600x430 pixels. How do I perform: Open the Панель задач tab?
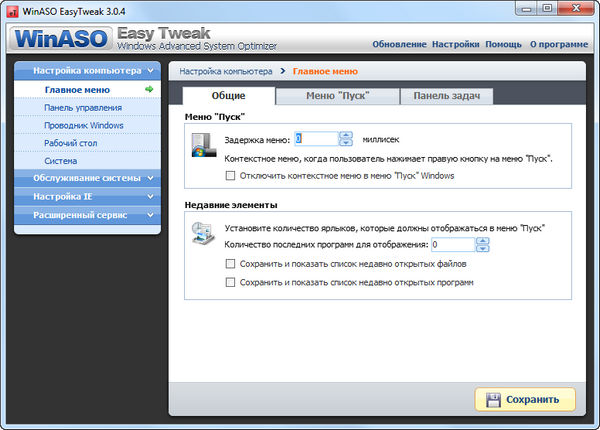(445, 96)
